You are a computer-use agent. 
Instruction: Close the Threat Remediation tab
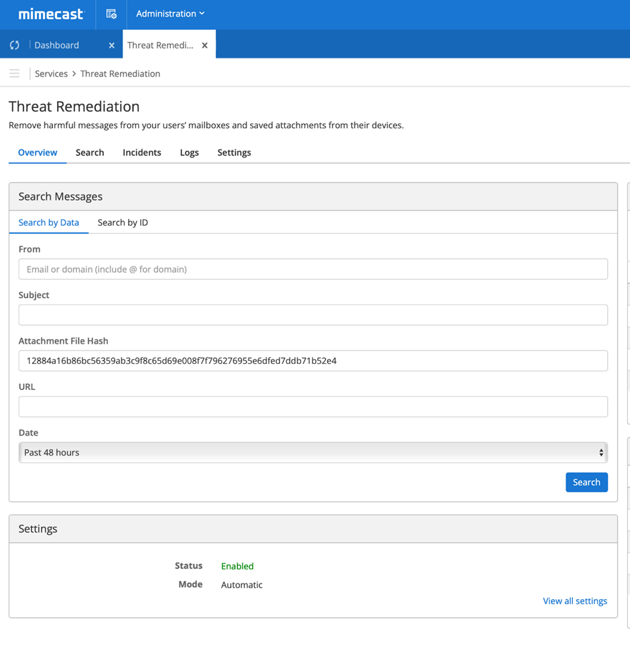pyautogui.click(x=204, y=46)
